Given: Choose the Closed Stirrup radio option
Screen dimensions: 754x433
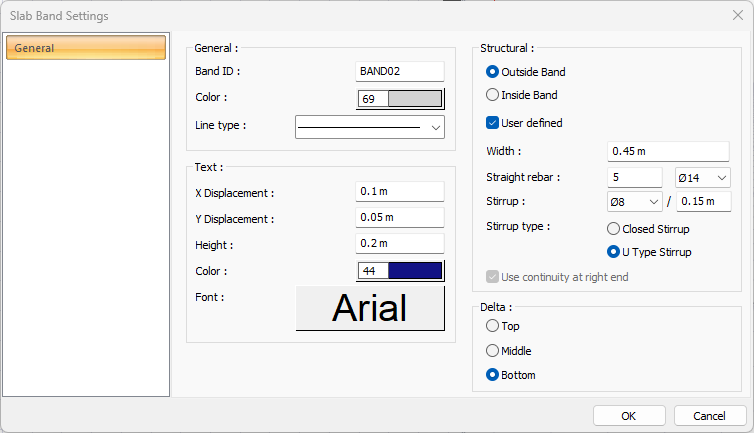Looking at the screenshot, I should 614,229.
